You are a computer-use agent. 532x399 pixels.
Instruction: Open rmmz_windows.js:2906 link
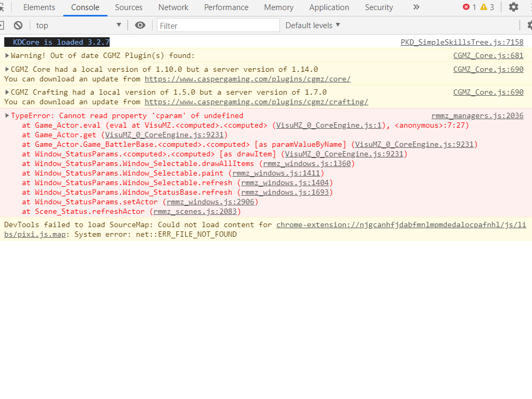point(210,202)
